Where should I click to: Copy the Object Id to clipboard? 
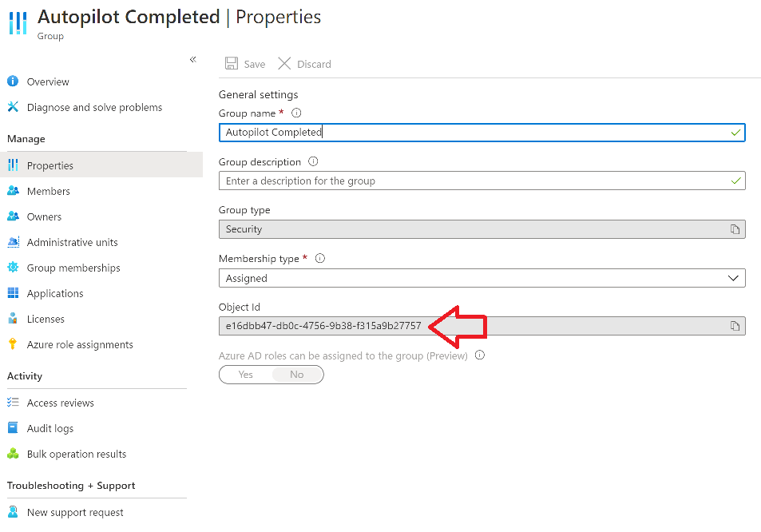(x=735, y=326)
